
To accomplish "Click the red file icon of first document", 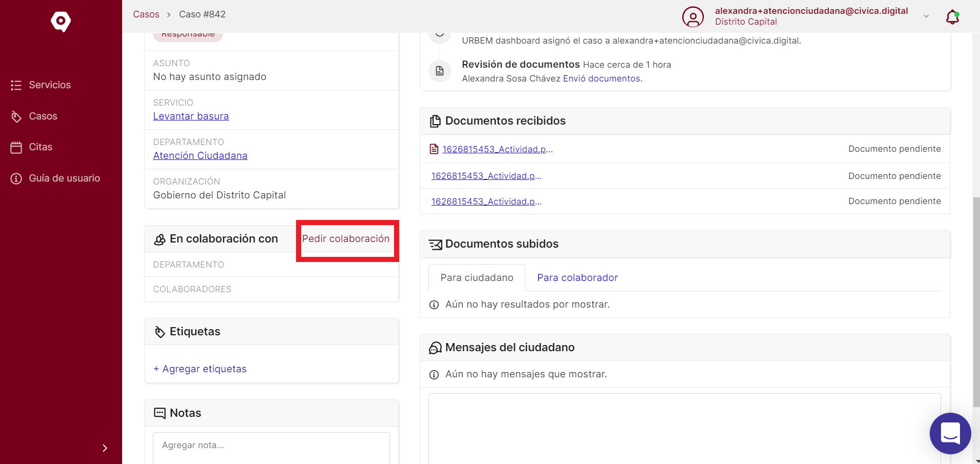I will tap(434, 149).
